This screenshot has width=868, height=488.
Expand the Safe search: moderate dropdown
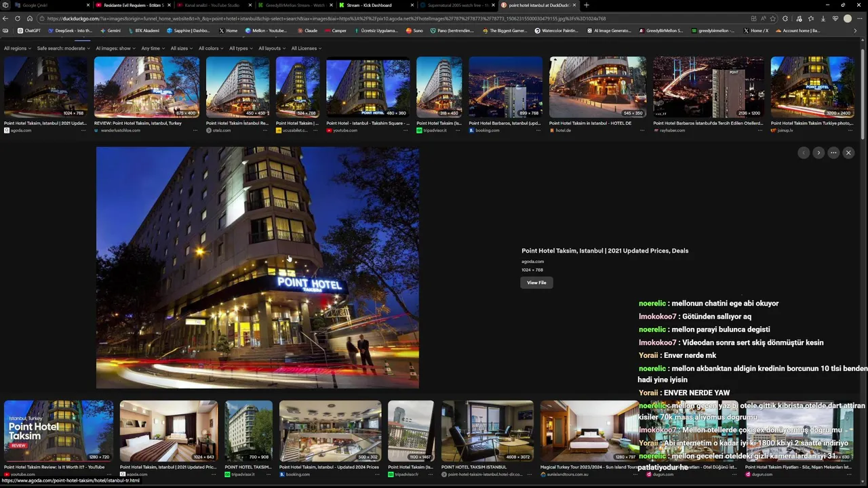click(x=63, y=48)
